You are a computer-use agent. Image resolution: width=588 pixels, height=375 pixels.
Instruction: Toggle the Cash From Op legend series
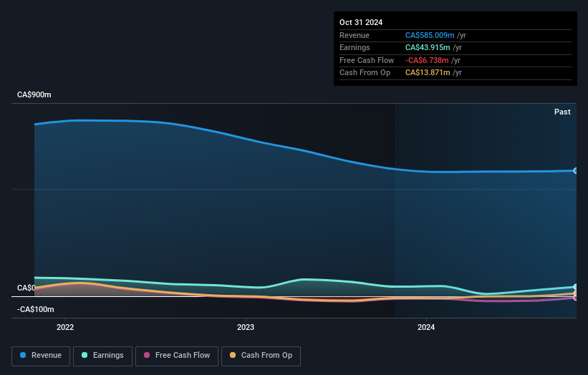(261, 356)
